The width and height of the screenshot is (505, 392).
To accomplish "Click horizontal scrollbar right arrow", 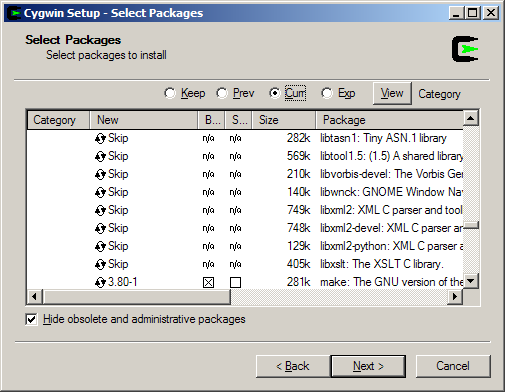I will (x=455, y=297).
